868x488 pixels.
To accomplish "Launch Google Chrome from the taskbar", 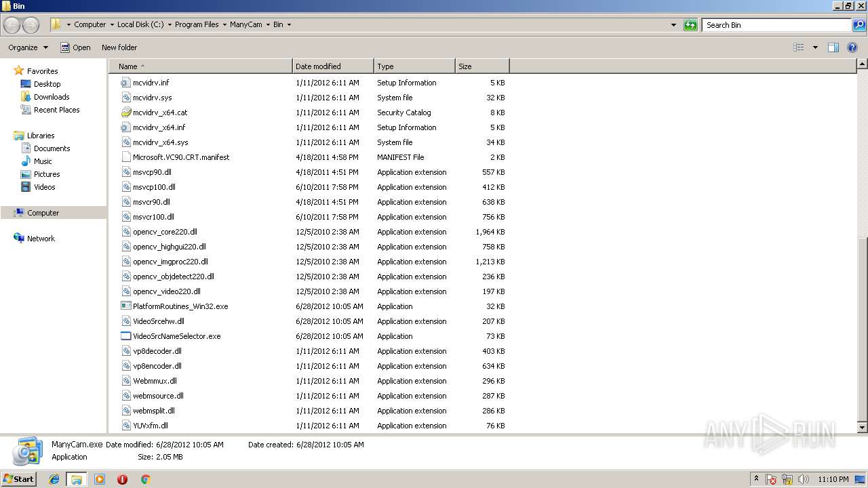I will click(x=145, y=479).
